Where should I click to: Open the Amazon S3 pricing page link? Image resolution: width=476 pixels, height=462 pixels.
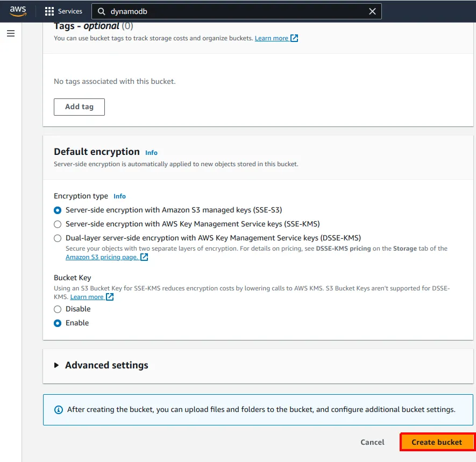pos(102,257)
